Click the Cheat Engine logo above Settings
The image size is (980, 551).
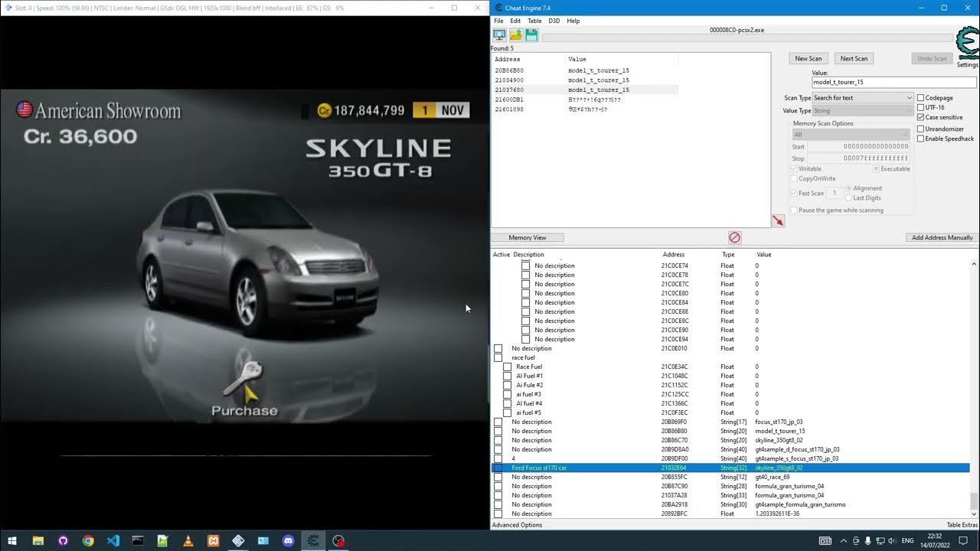pyautogui.click(x=968, y=44)
